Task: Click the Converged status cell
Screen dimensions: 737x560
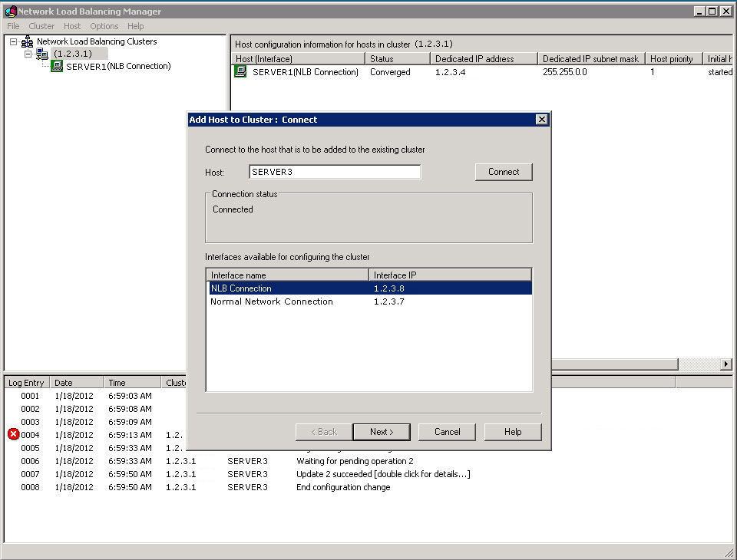Action: (390, 72)
